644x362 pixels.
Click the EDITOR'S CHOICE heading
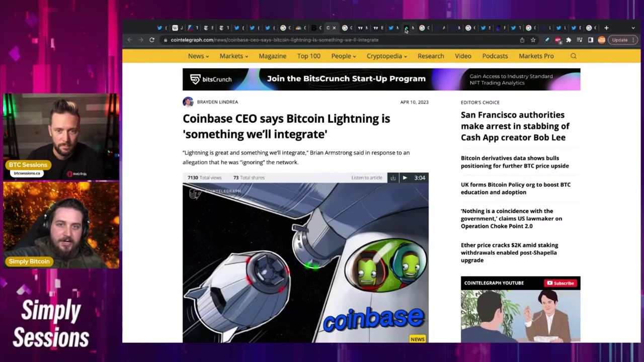[x=480, y=103]
